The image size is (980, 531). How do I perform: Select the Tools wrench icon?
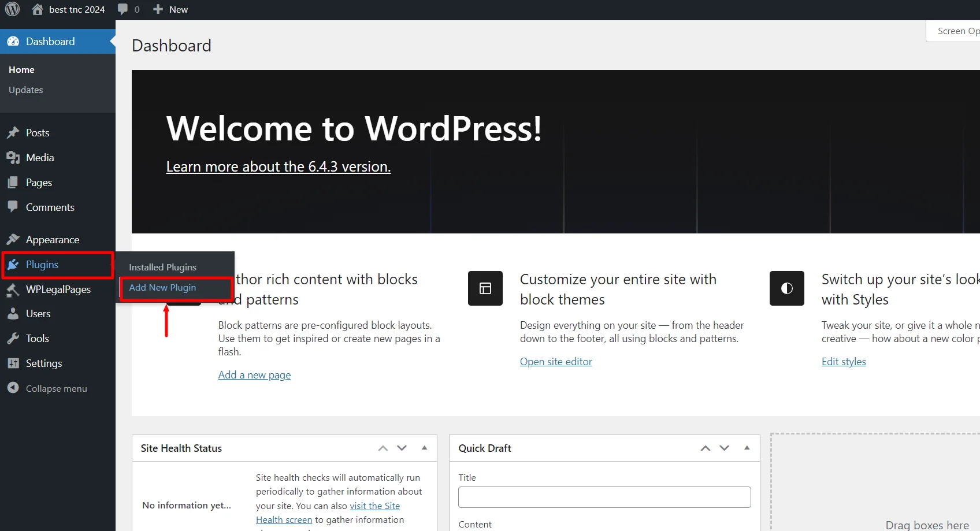pos(13,338)
